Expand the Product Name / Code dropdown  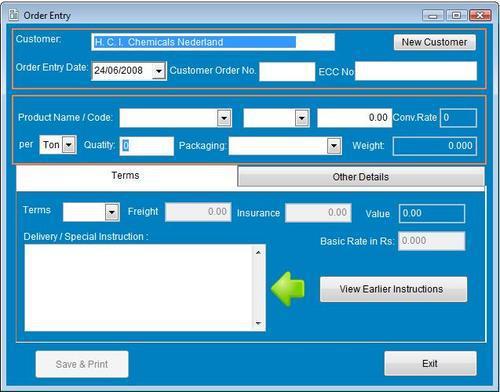tap(224, 118)
